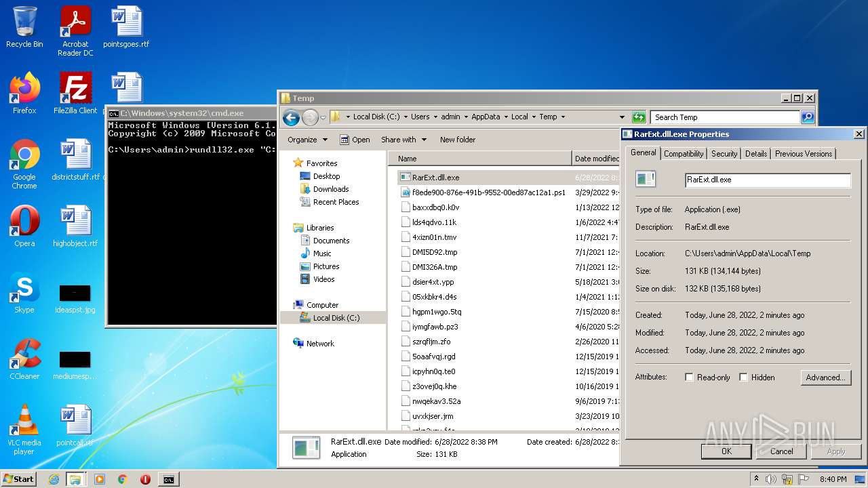
Task: Select the RarExt.dll.exe file row
Action: 507,178
